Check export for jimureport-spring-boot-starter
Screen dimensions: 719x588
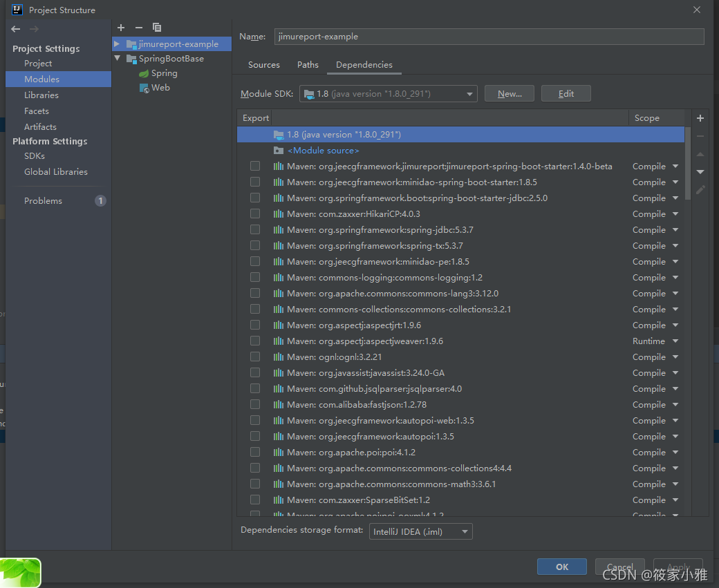click(x=255, y=166)
